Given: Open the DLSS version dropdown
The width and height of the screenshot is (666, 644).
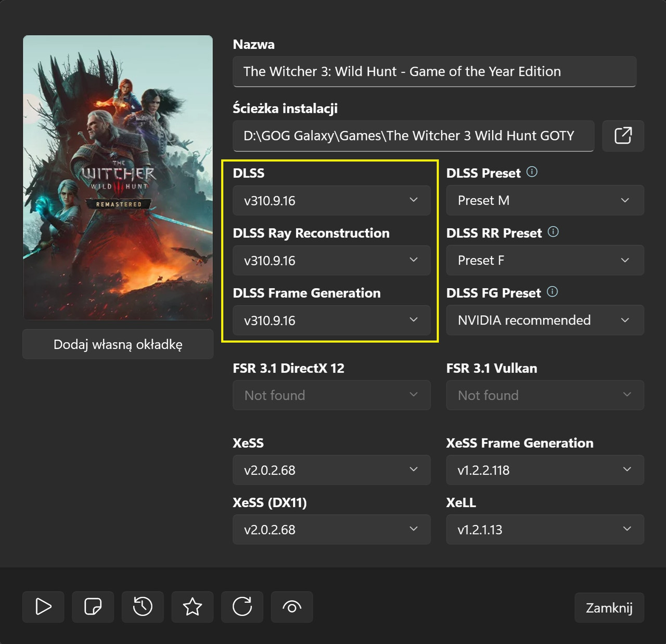Looking at the screenshot, I should click(x=331, y=200).
